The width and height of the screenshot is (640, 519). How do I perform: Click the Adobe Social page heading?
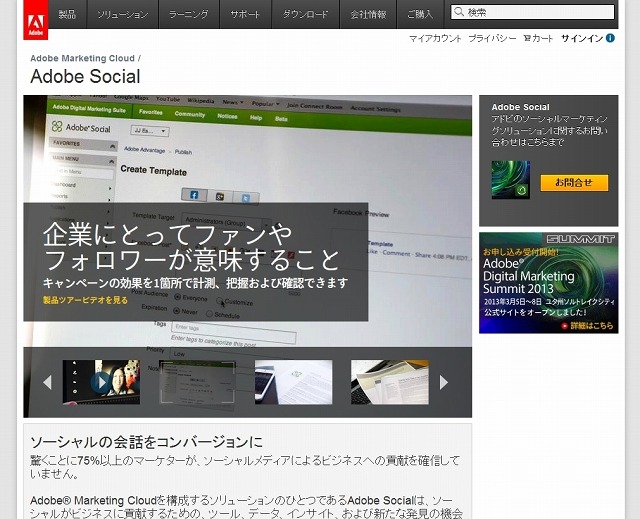(85, 76)
